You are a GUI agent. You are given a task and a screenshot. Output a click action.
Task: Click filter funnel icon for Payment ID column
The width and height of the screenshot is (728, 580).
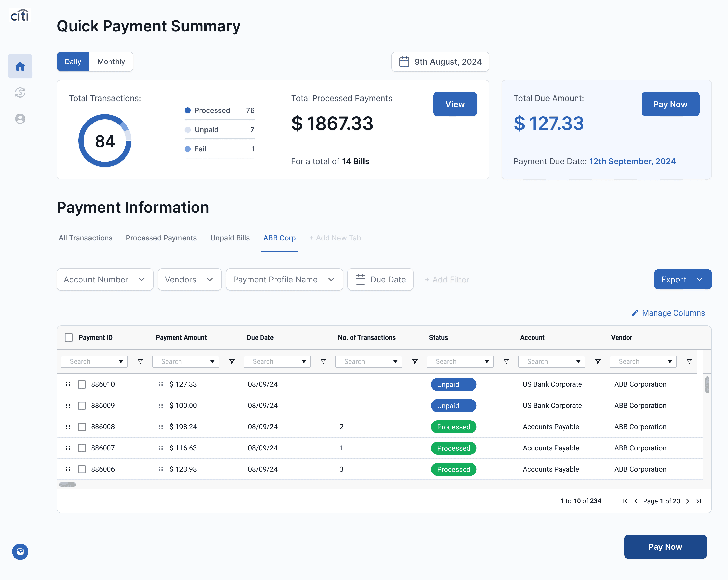[x=140, y=362]
